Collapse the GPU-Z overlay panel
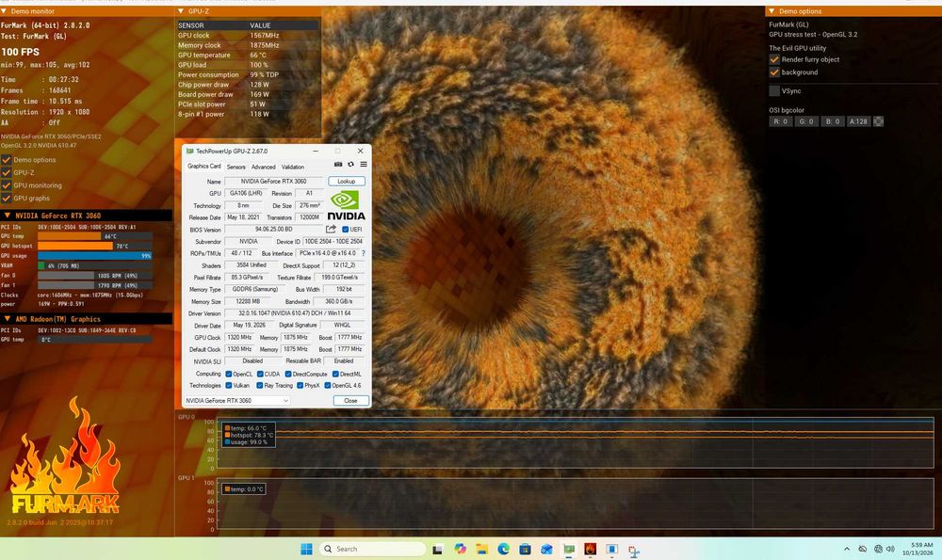 181,11
